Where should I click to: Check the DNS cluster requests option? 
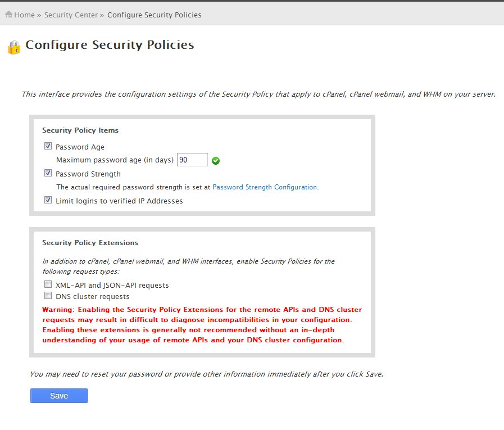pyautogui.click(x=48, y=295)
